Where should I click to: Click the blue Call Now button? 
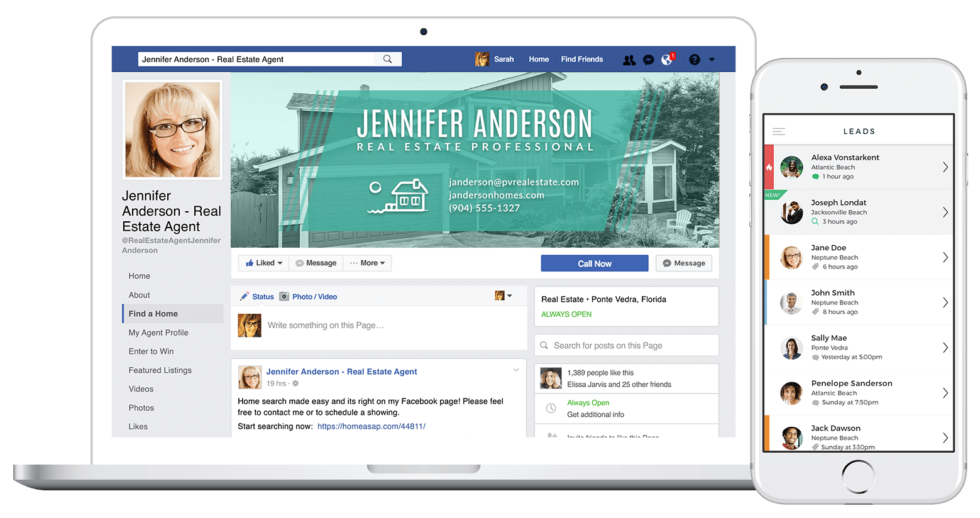594,263
